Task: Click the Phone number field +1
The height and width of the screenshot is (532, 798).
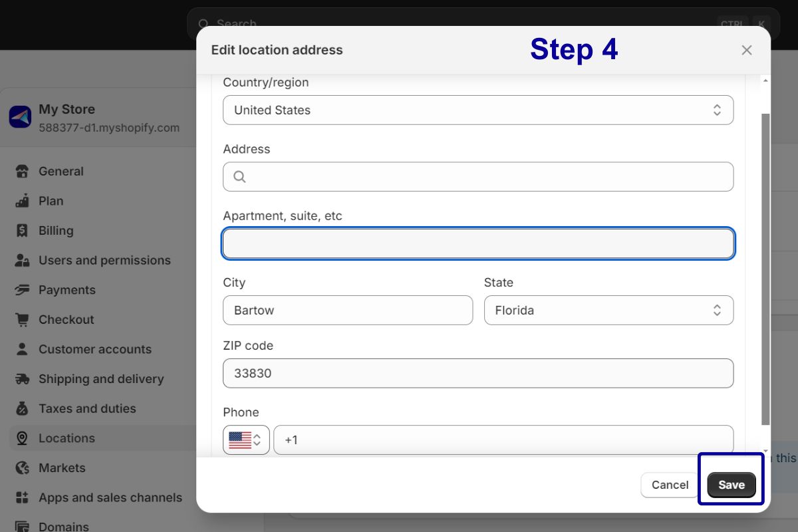Action: (503, 440)
